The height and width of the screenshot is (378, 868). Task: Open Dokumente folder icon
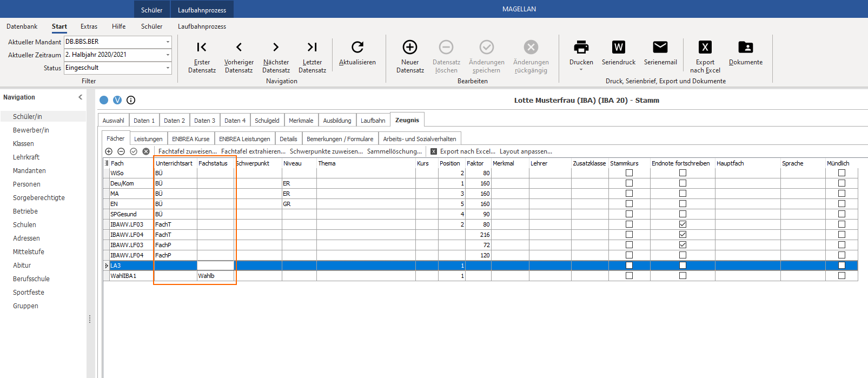pos(746,47)
